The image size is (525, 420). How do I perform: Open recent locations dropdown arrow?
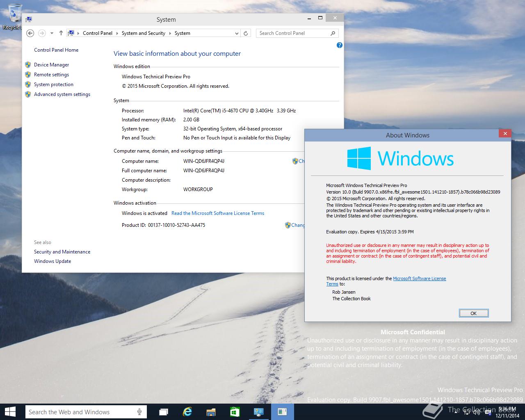52,33
